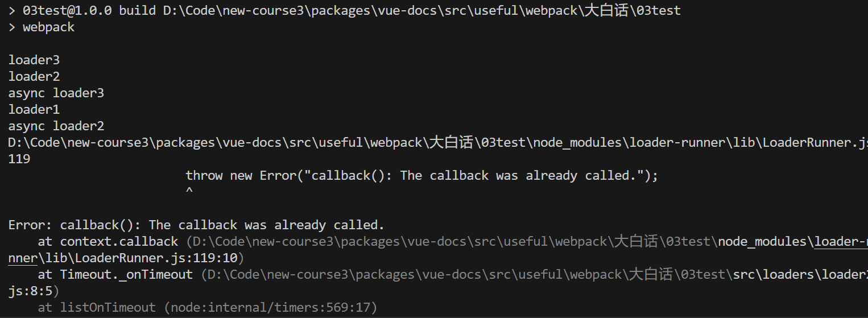Select the "async loader3" output line
This screenshot has height=318, width=868.
pos(56,93)
